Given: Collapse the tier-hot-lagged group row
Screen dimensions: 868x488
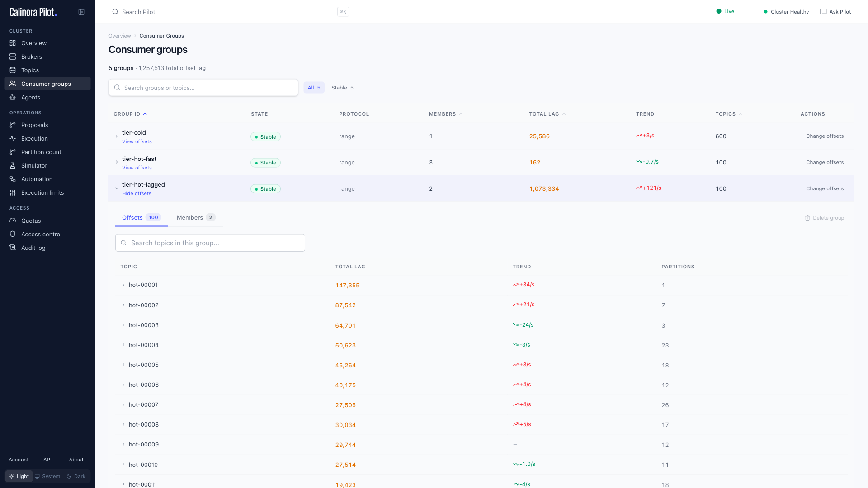Looking at the screenshot, I should point(117,188).
